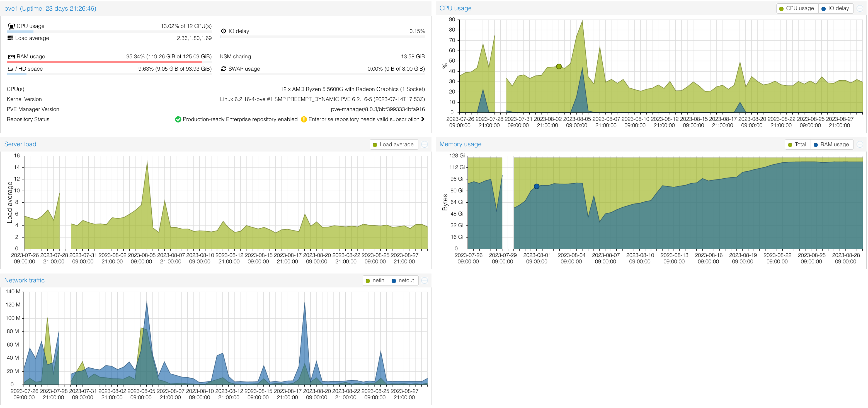Image resolution: width=868 pixels, height=408 pixels.
Task: Collapse the Server load chart panel
Action: click(425, 145)
